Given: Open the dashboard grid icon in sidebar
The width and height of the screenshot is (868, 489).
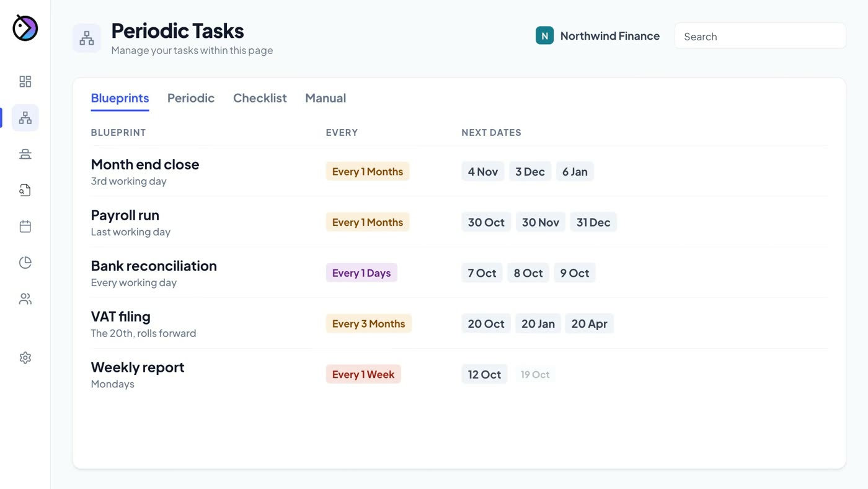Looking at the screenshot, I should [25, 82].
